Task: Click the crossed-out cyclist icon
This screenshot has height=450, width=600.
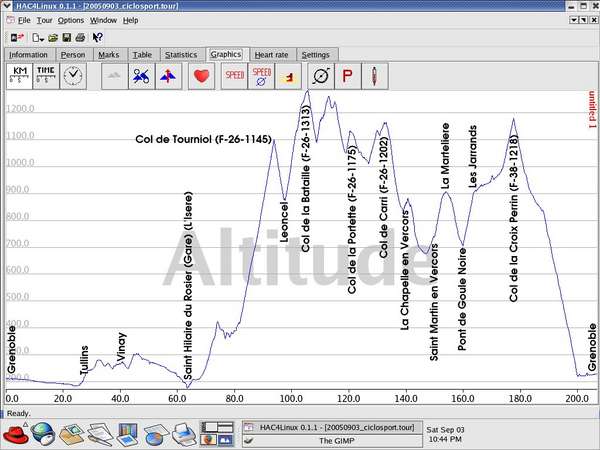Action: pyautogui.click(x=141, y=76)
